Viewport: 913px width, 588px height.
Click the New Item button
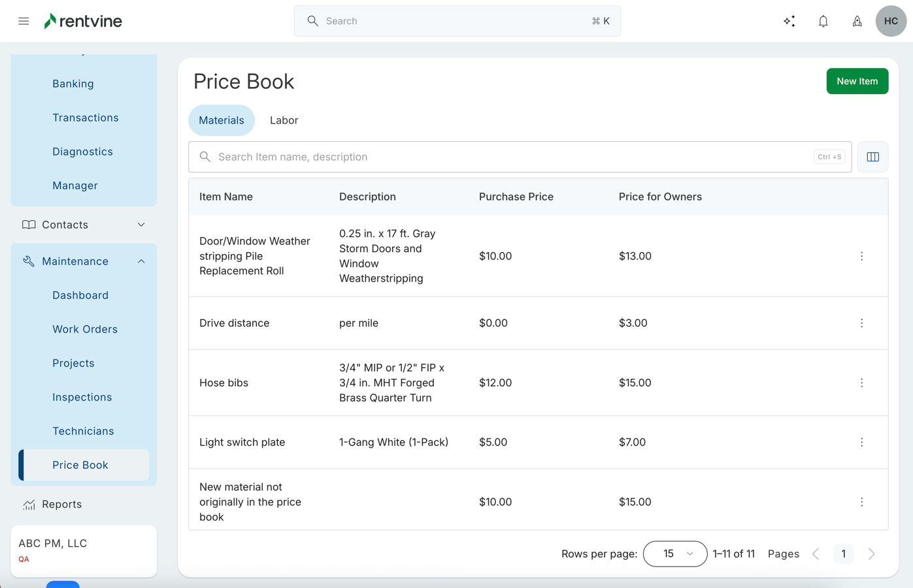857,81
